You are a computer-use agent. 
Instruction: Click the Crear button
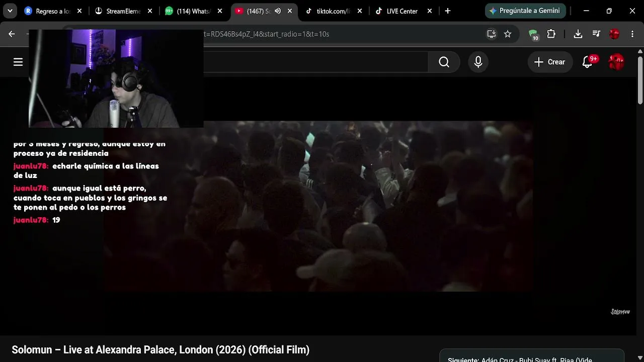click(x=550, y=62)
